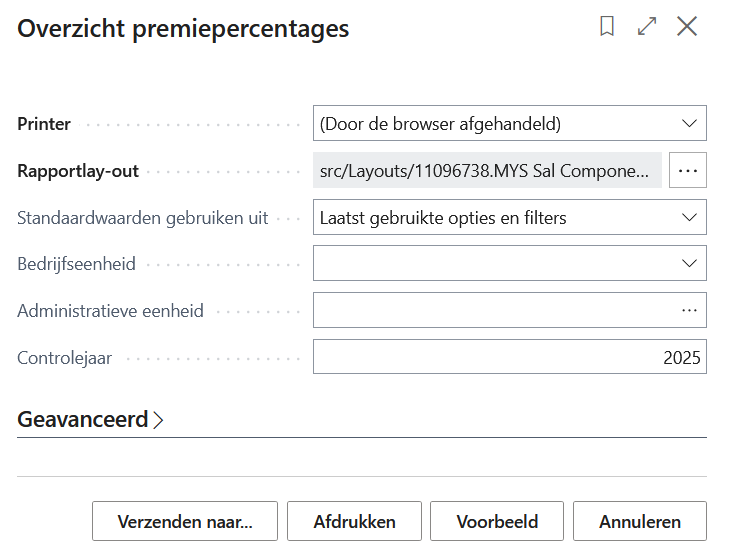Click the Voorbeeld button
Image resolution: width=729 pixels, height=555 pixels.
497,522
